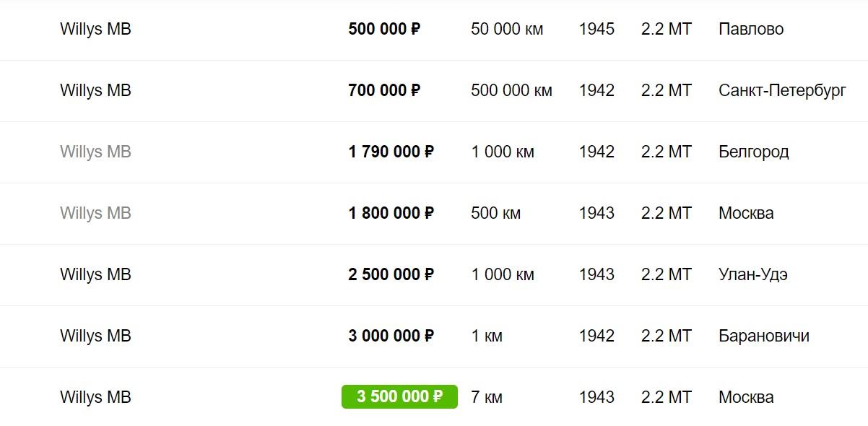Select the Willys MB title in the Барановичи row
The image size is (868, 426).
tap(95, 336)
